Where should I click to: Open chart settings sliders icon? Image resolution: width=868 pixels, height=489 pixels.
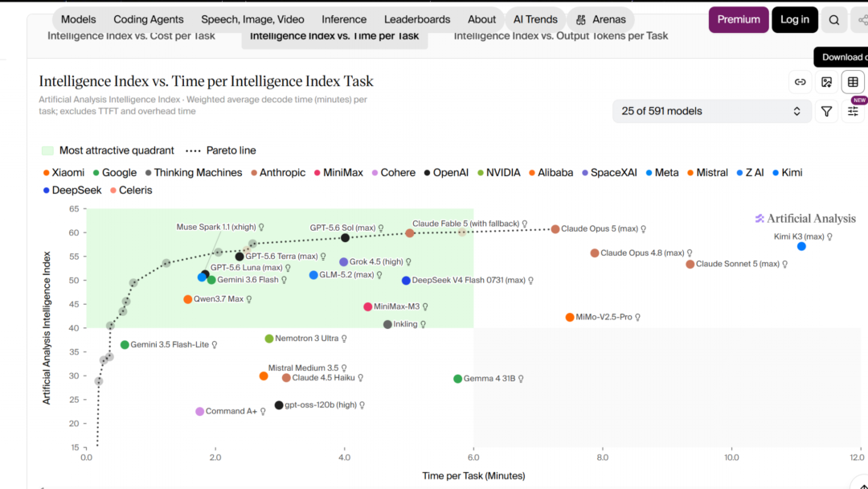[853, 111]
